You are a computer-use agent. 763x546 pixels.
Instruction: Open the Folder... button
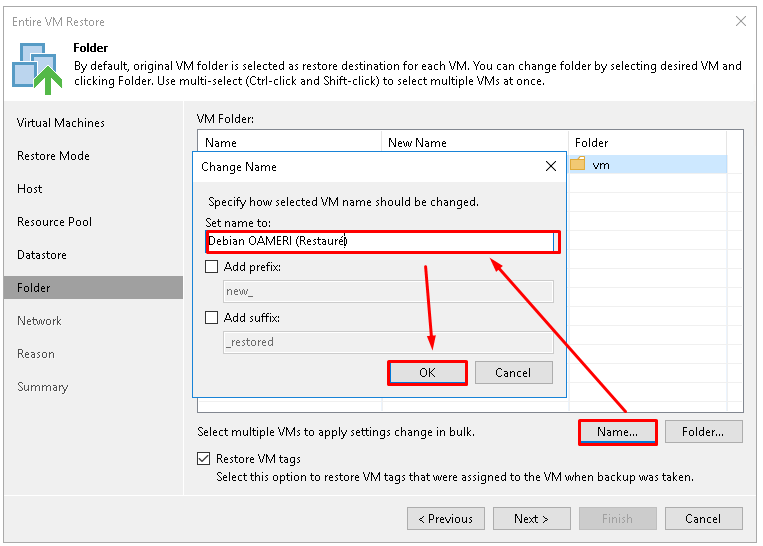tap(703, 432)
